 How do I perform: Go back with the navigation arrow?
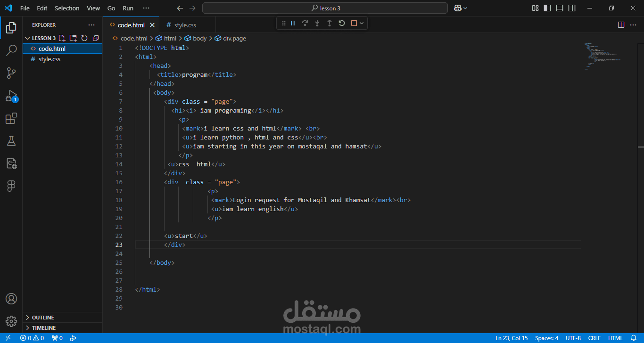tap(180, 8)
